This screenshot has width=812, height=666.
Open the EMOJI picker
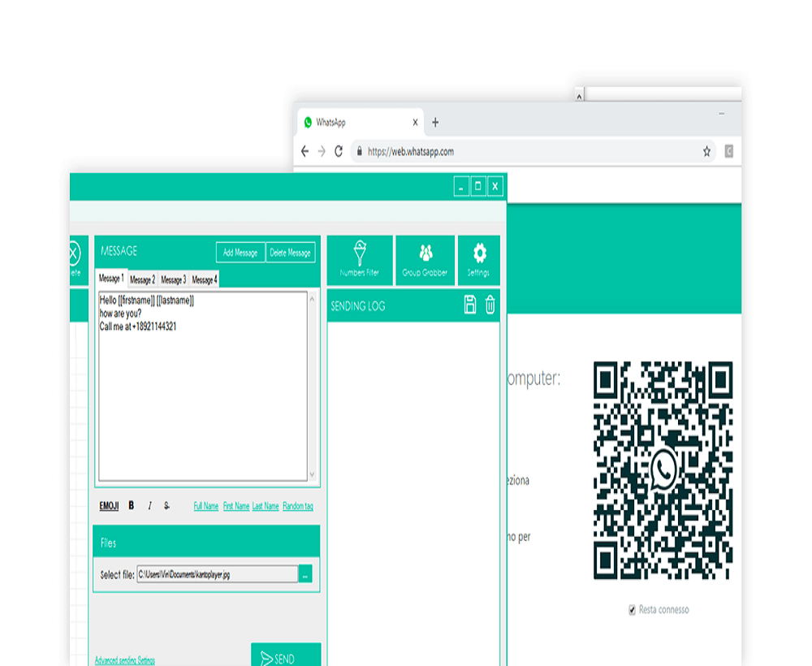tap(109, 506)
